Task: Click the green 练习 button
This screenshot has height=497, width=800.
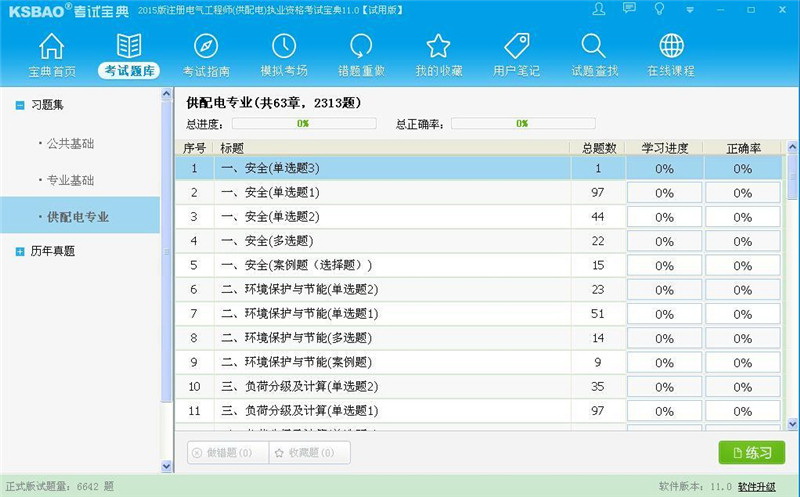Action: pos(752,453)
